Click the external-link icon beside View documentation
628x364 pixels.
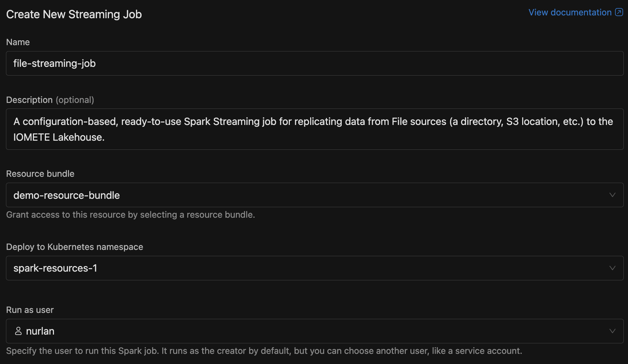tap(619, 13)
